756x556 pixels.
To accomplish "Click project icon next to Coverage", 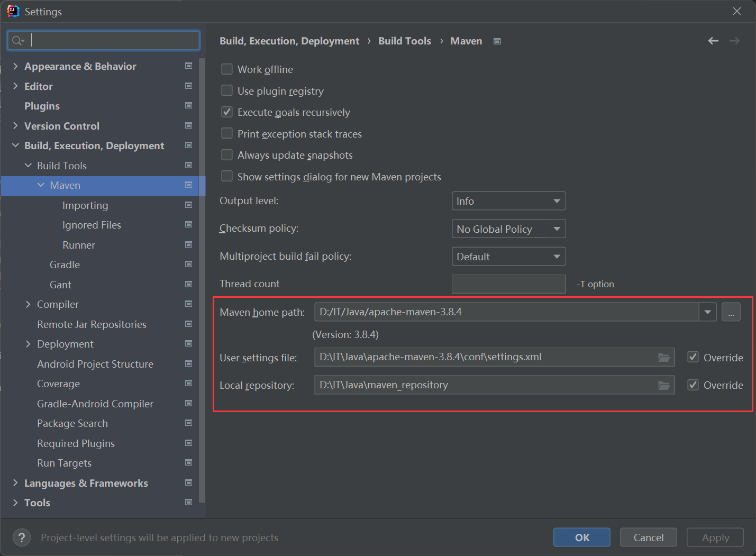I will click(188, 383).
